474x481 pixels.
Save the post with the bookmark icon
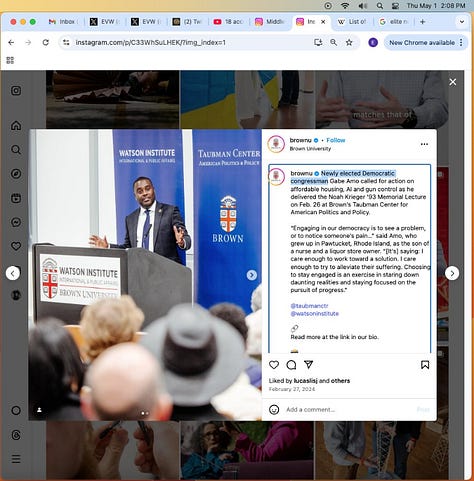(x=425, y=365)
